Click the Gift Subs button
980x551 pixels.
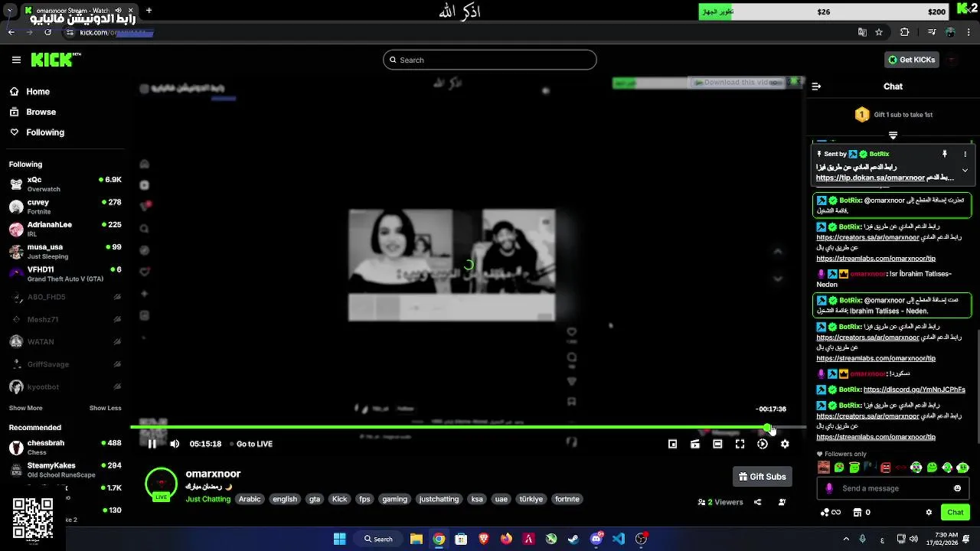coord(762,477)
